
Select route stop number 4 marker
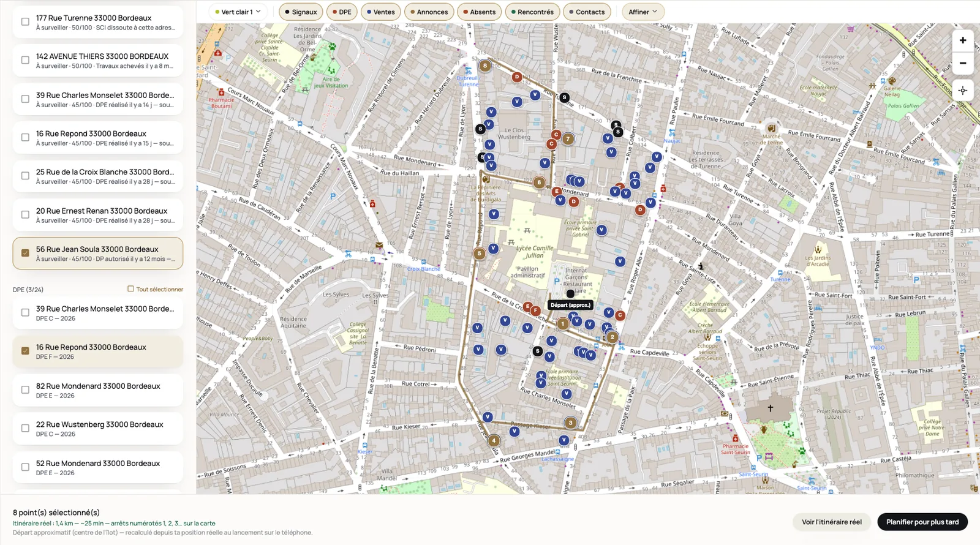[x=494, y=440]
